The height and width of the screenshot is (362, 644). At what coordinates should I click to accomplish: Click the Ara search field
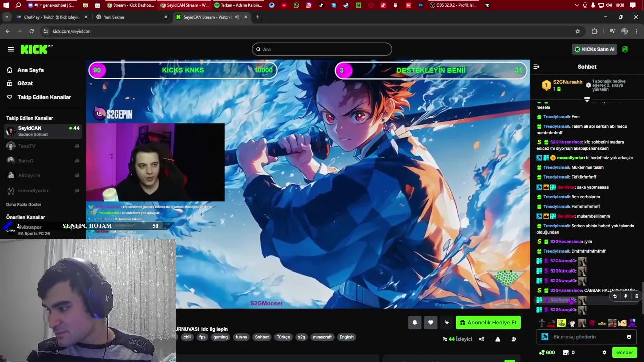click(322, 49)
